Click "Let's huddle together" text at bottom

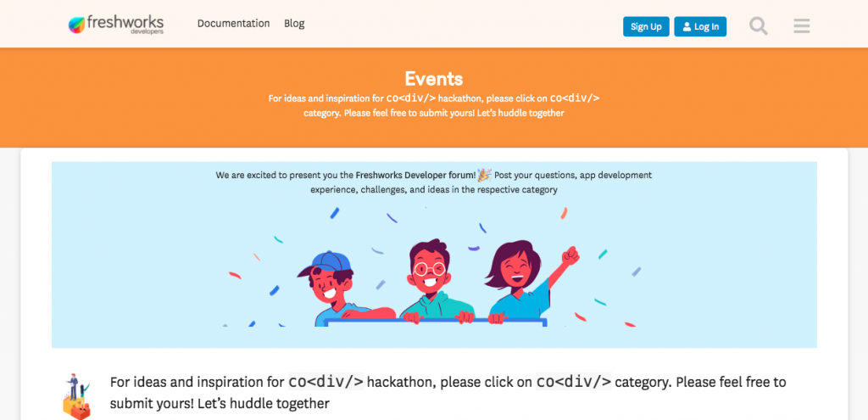[x=264, y=403]
